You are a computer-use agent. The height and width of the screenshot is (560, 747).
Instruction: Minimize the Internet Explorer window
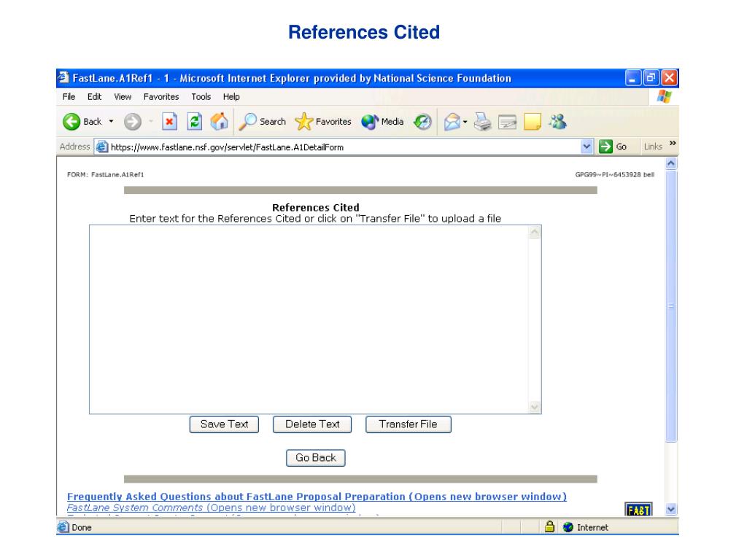point(632,77)
